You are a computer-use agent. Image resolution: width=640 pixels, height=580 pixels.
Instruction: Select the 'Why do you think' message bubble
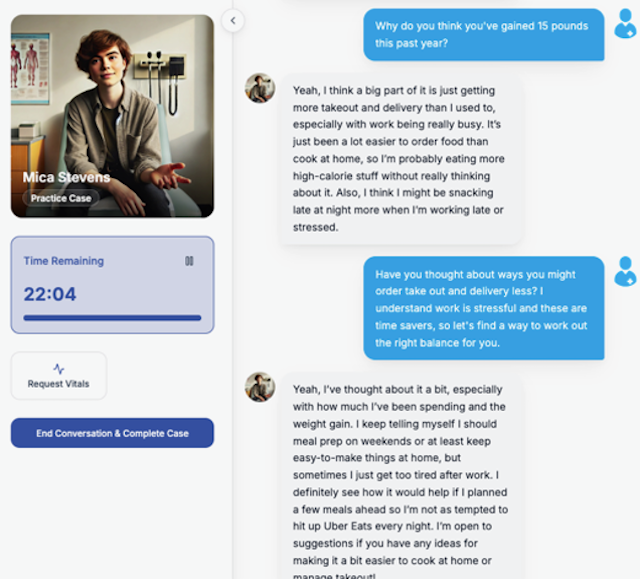tap(484, 35)
